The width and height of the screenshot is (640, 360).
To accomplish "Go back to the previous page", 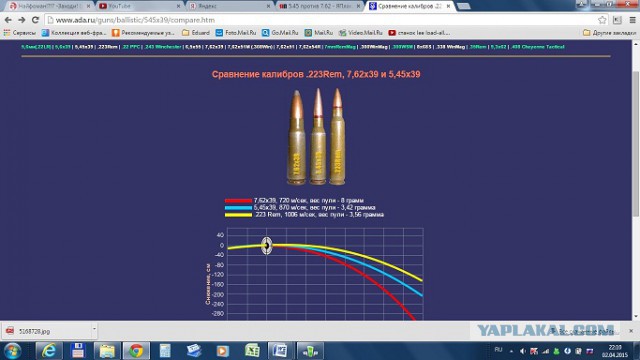I will coord(8,20).
